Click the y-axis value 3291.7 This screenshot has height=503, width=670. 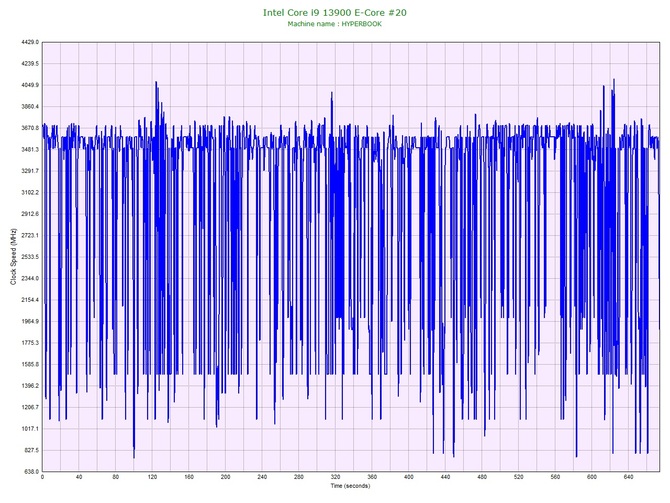pos(30,171)
